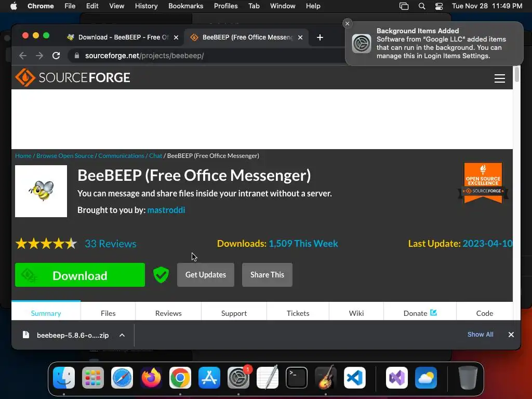532x399 pixels.
Task: Open Terminal from the dock
Action: 297,378
